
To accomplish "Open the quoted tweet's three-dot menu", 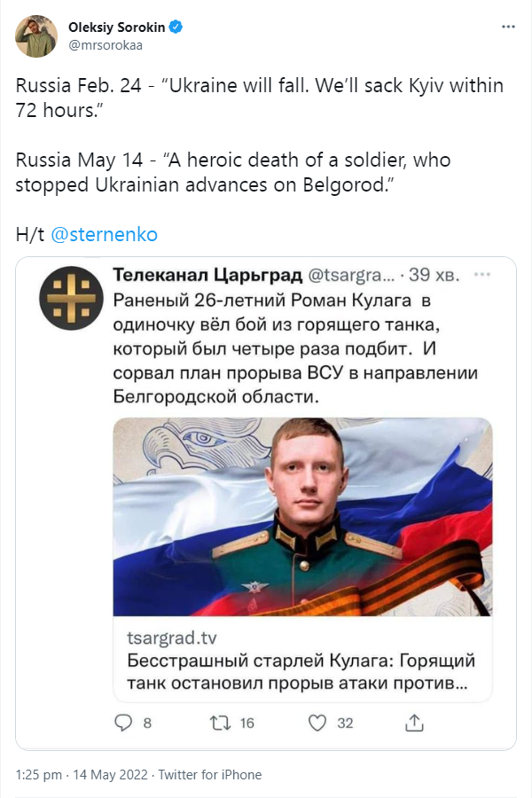I will point(481,275).
